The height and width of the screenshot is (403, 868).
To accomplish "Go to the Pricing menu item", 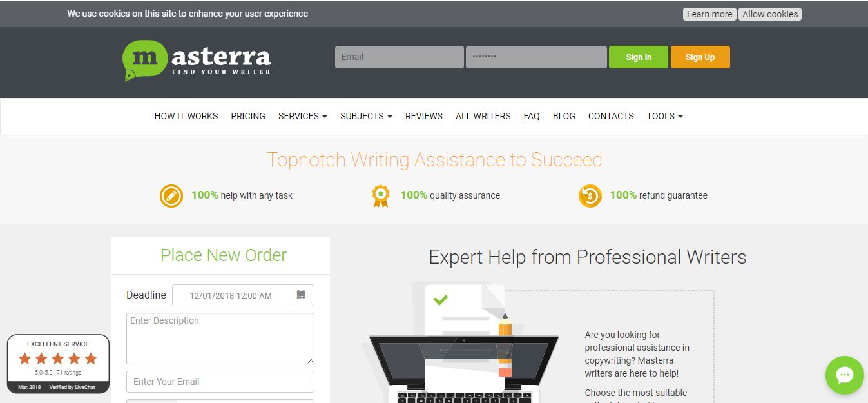I will point(248,116).
